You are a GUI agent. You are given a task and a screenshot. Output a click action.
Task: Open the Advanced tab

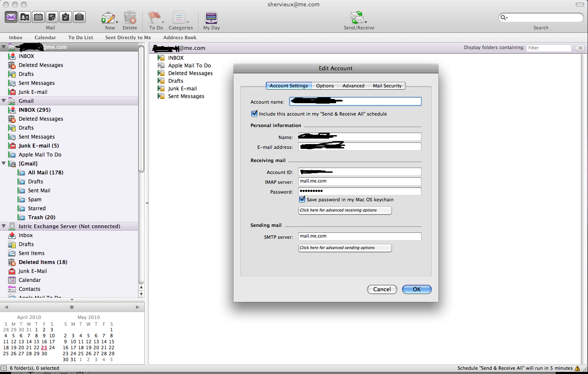(x=354, y=86)
